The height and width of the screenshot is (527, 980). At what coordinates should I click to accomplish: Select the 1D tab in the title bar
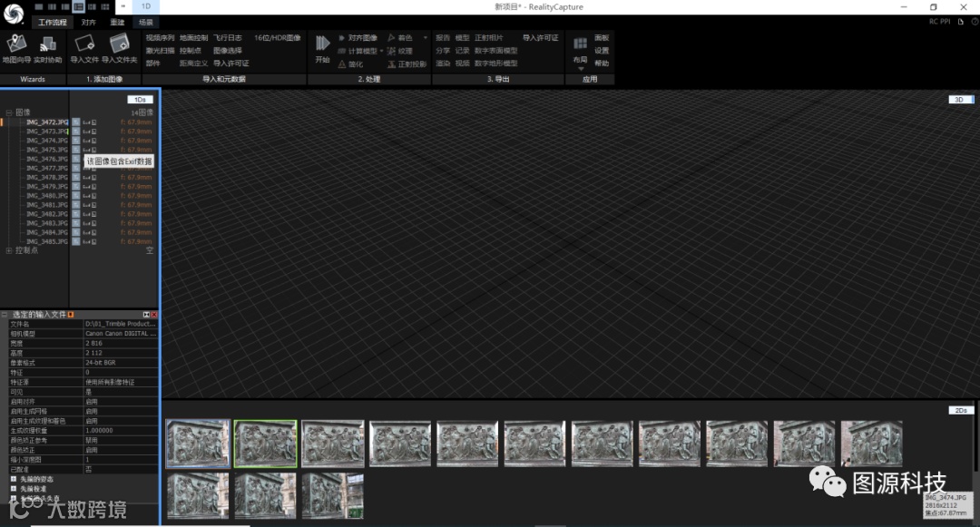coord(145,7)
